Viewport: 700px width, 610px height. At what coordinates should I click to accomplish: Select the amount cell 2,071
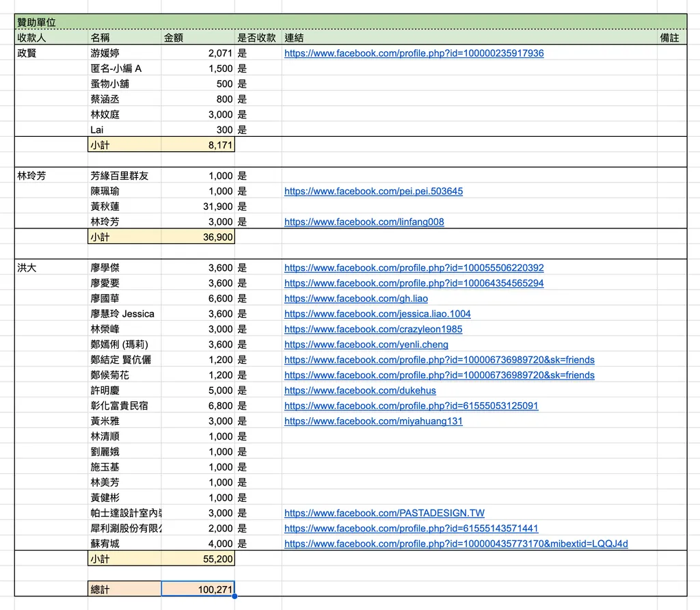click(x=198, y=53)
